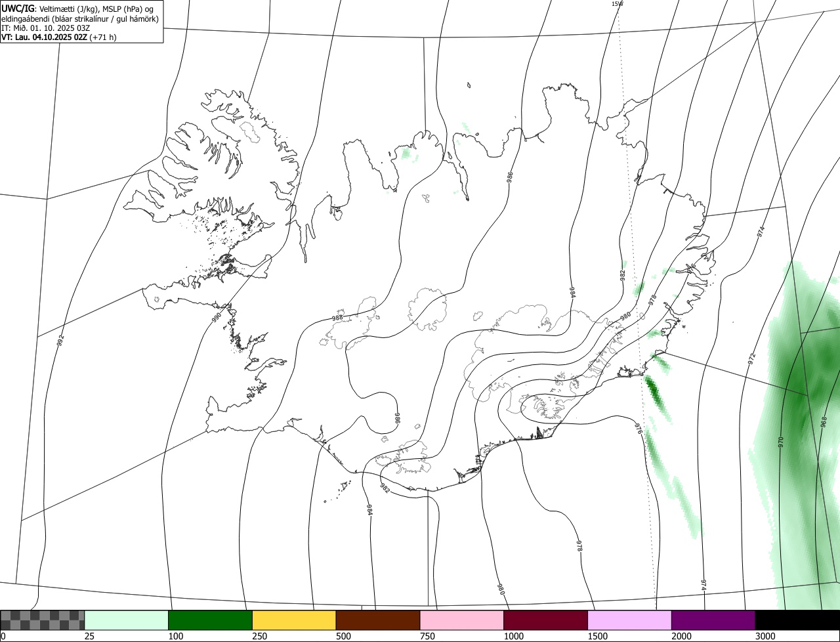Pick the maroon 1000–1500 legend swatch

click(x=546, y=620)
